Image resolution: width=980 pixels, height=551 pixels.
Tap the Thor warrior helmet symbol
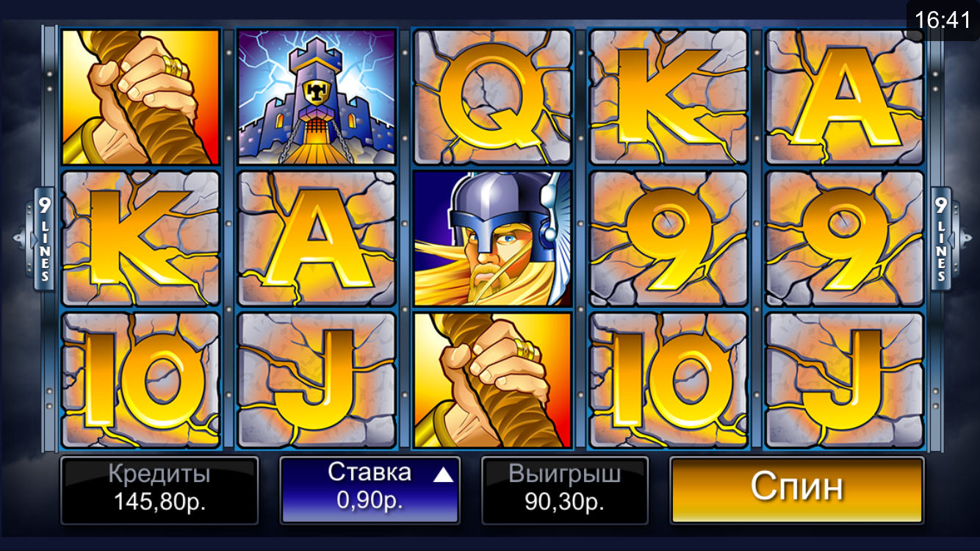[492, 239]
